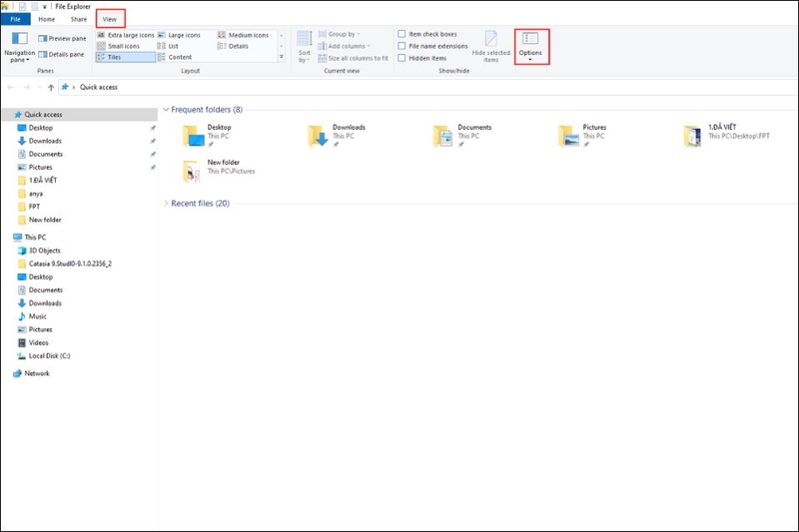This screenshot has width=799, height=532.
Task: Open New folder tile in Frequent folders
Action: pyautogui.click(x=219, y=171)
